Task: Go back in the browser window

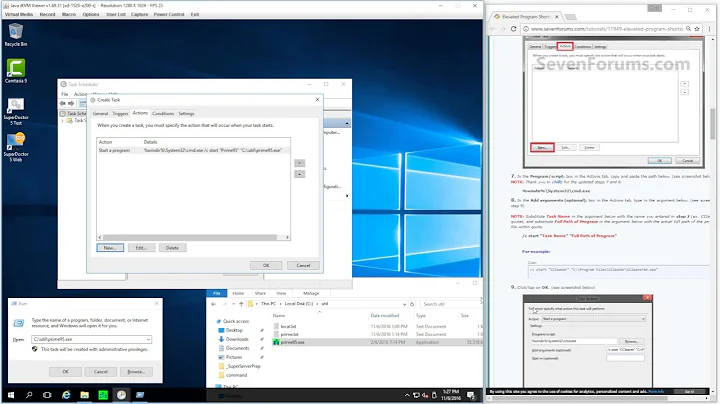Action: pos(493,28)
